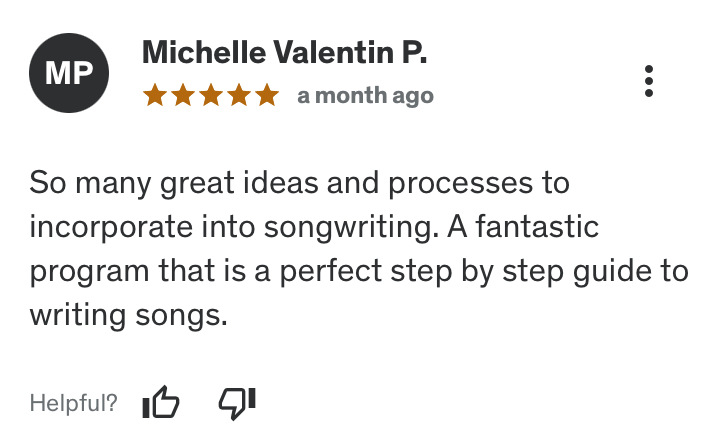Open the three-dot review options menu

(x=649, y=81)
